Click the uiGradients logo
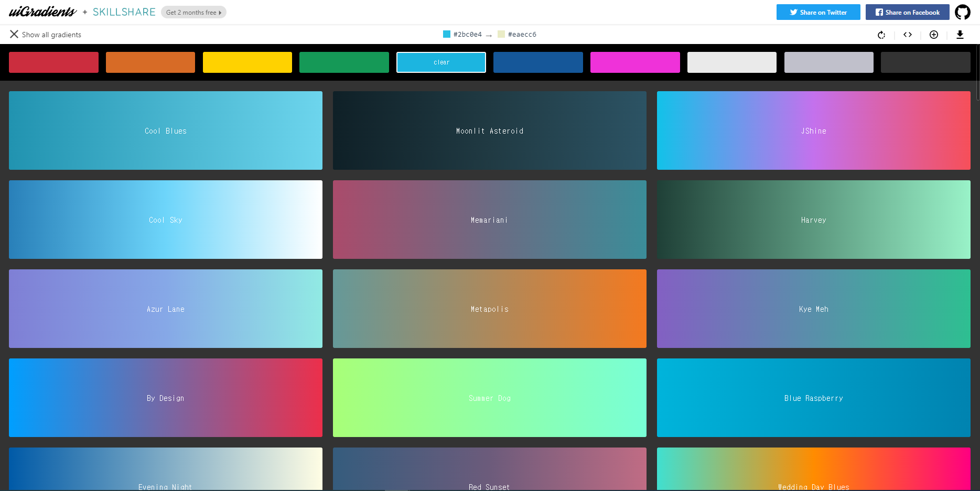Image resolution: width=980 pixels, height=491 pixels. click(43, 12)
